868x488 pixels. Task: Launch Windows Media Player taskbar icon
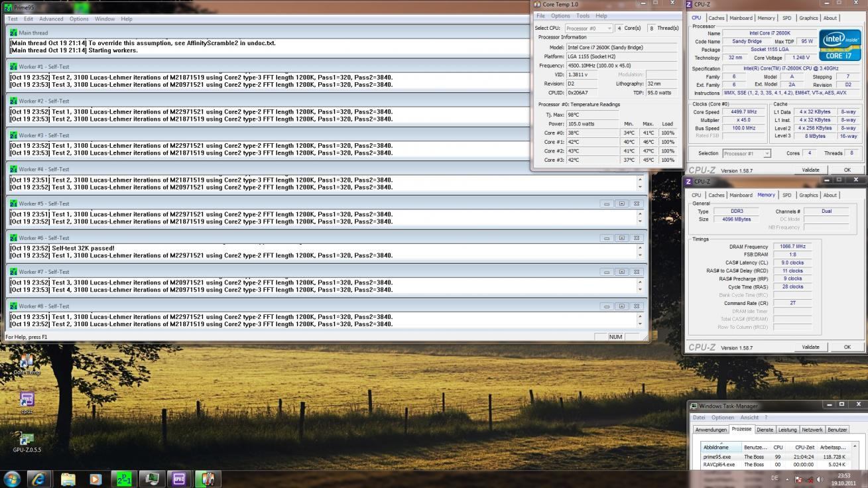(x=95, y=478)
